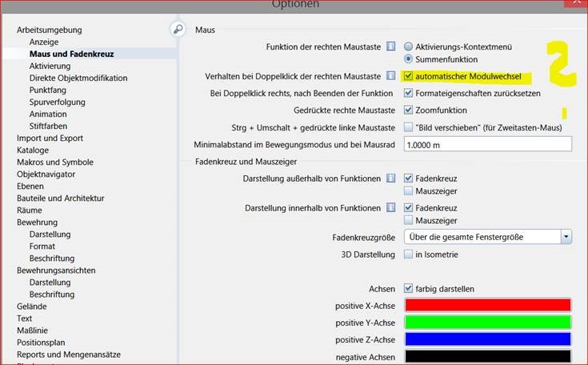This screenshot has width=588, height=365.
Task: Change the positive Y-Achse green swatch
Action: point(488,322)
